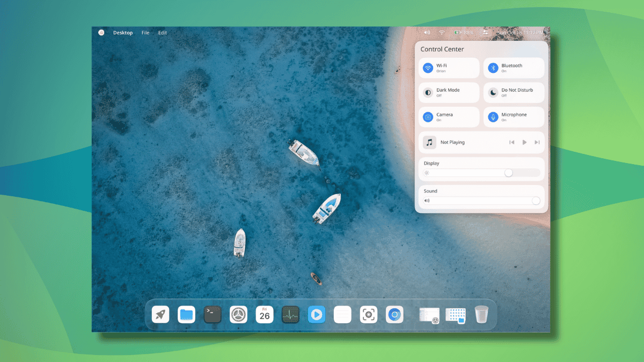Toggle Camera access in Control Center
Image resolution: width=644 pixels, height=362 pixels.
pyautogui.click(x=449, y=117)
